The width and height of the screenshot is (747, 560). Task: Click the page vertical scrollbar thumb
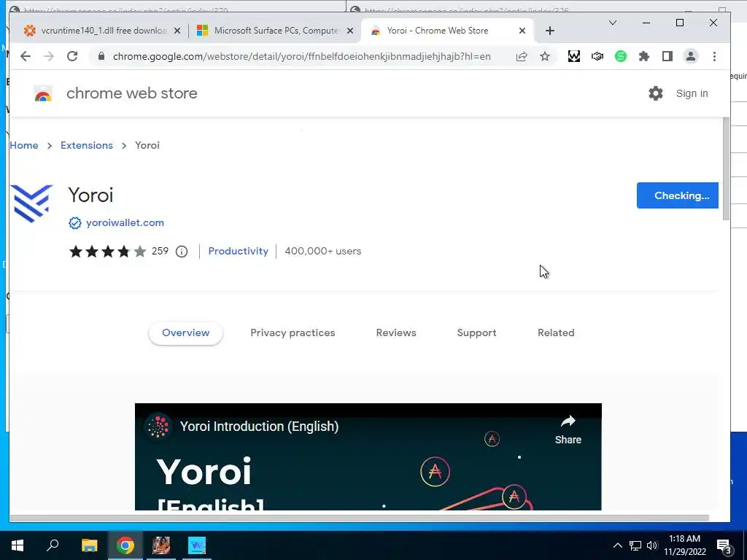(726, 169)
